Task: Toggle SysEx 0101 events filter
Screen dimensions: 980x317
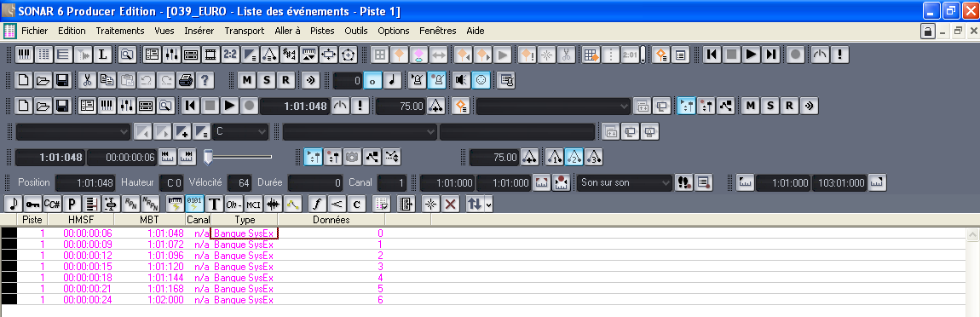Action: point(194,204)
